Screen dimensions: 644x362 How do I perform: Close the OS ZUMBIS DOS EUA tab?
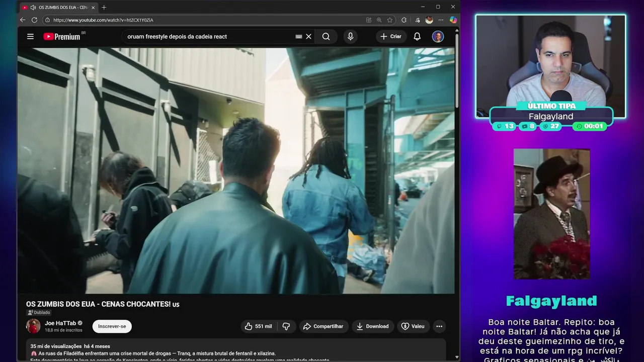pyautogui.click(x=93, y=8)
